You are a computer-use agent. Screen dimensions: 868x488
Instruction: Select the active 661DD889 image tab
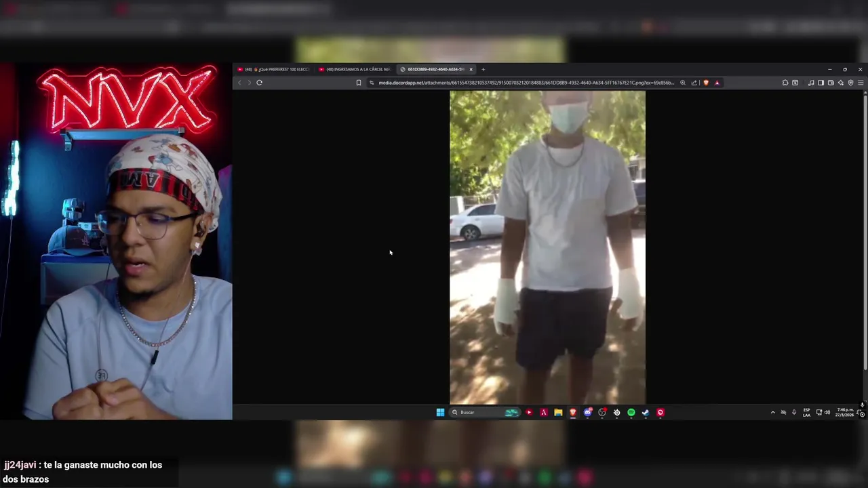(x=433, y=69)
